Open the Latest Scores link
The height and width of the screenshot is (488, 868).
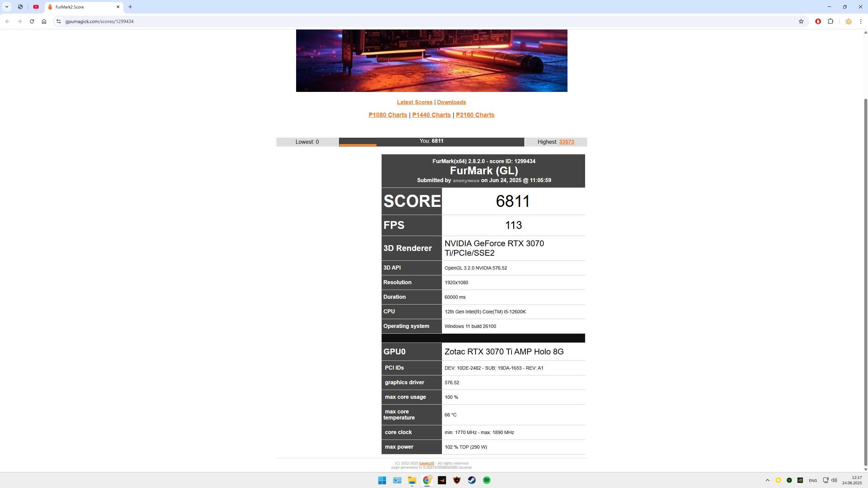point(414,102)
